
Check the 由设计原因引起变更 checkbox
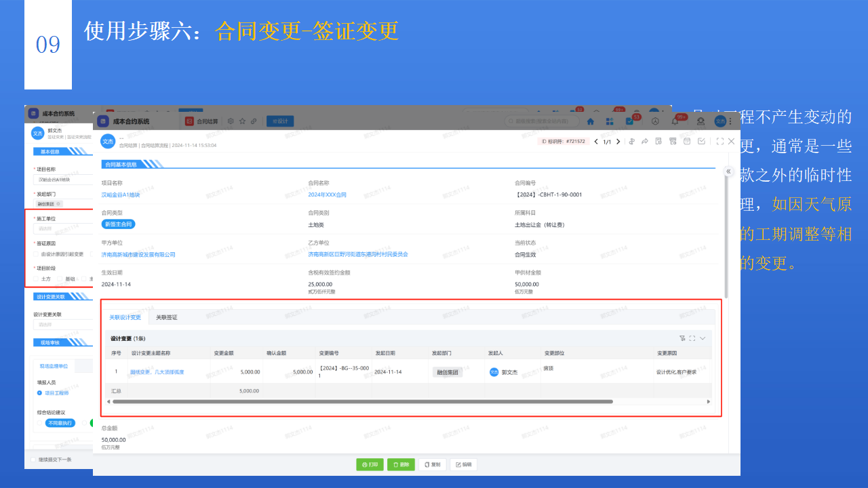click(36, 254)
